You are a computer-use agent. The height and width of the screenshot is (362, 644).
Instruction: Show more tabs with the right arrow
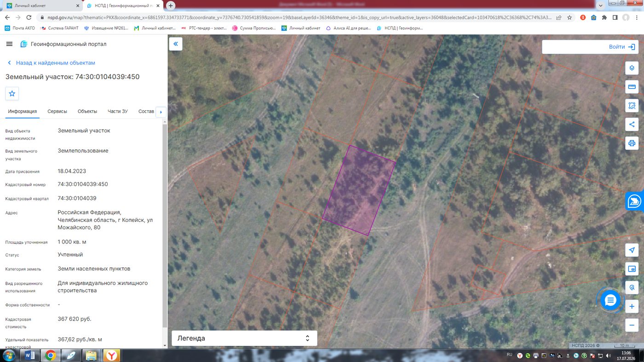click(x=161, y=112)
